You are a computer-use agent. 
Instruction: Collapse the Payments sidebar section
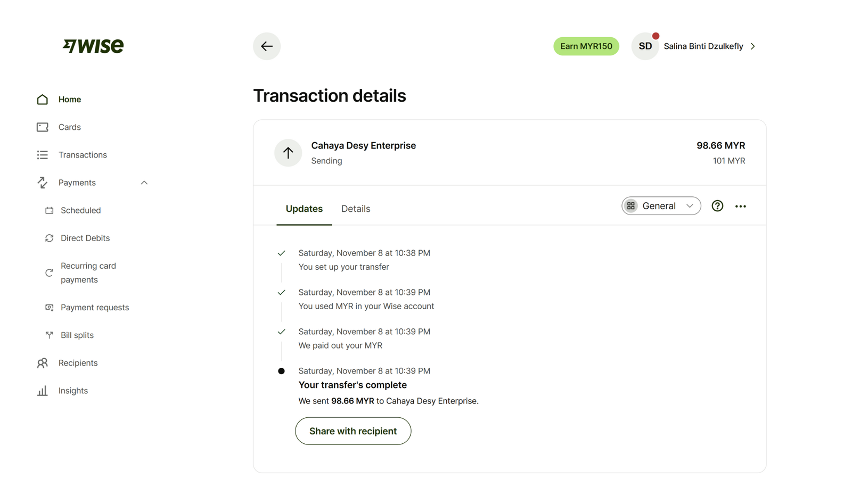pyautogui.click(x=144, y=183)
